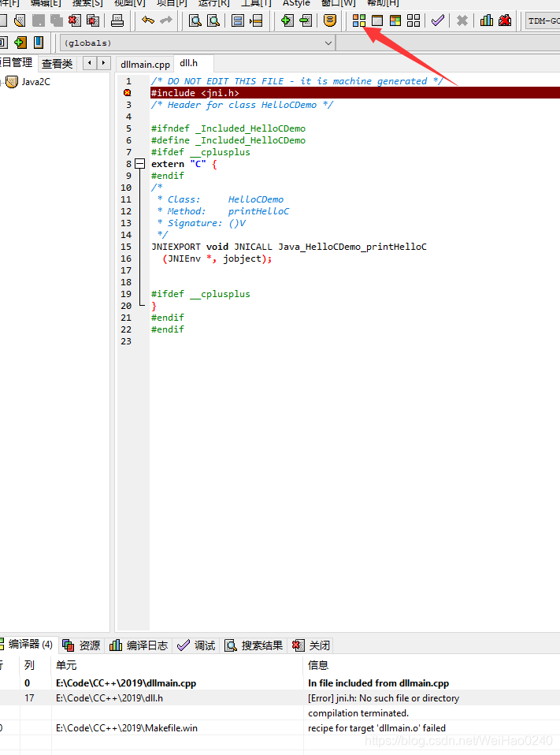This screenshot has height=755, width=560.
Task: Click the Insert snippet green arrow icon
Action: (20, 43)
